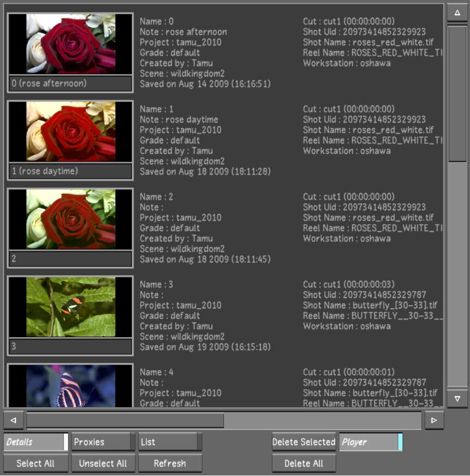Select the grade 4 butterfly thumbnail
The width and height of the screenshot is (470, 476).
(70, 386)
